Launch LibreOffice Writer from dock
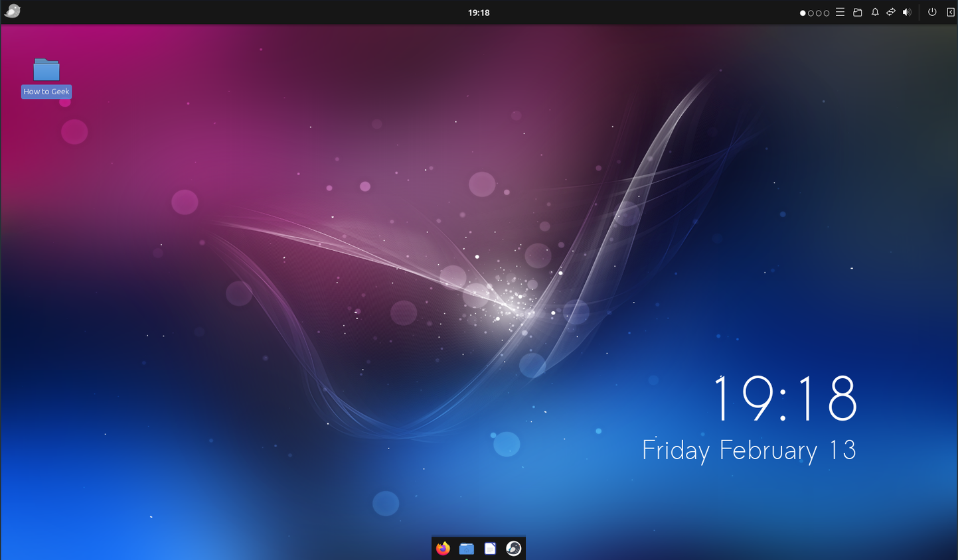 490,548
